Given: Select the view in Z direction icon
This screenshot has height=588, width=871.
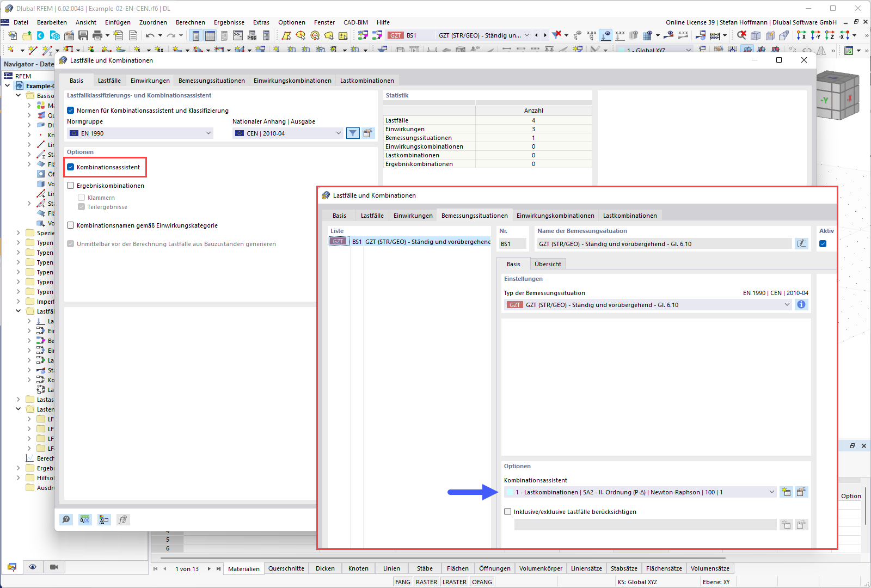Looking at the screenshot, I should pyautogui.click(x=830, y=35).
